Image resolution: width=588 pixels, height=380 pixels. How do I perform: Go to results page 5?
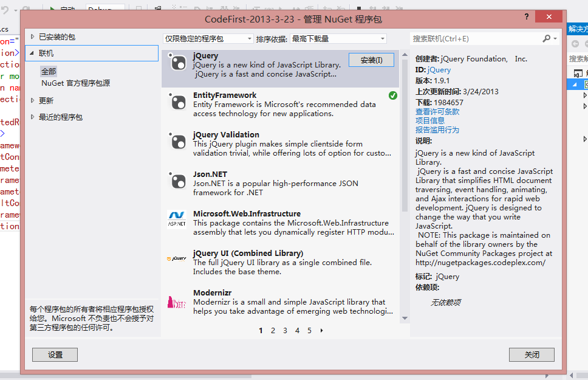point(309,330)
